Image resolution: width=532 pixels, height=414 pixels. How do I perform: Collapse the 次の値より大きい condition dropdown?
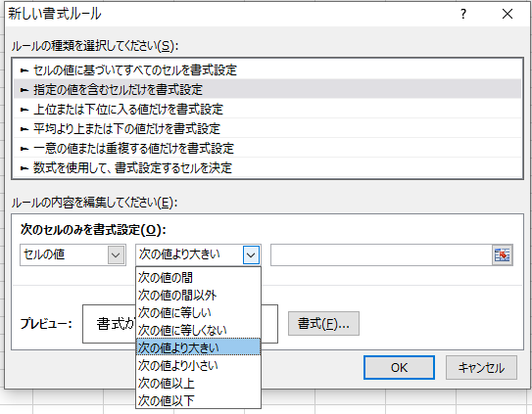pos(251,255)
